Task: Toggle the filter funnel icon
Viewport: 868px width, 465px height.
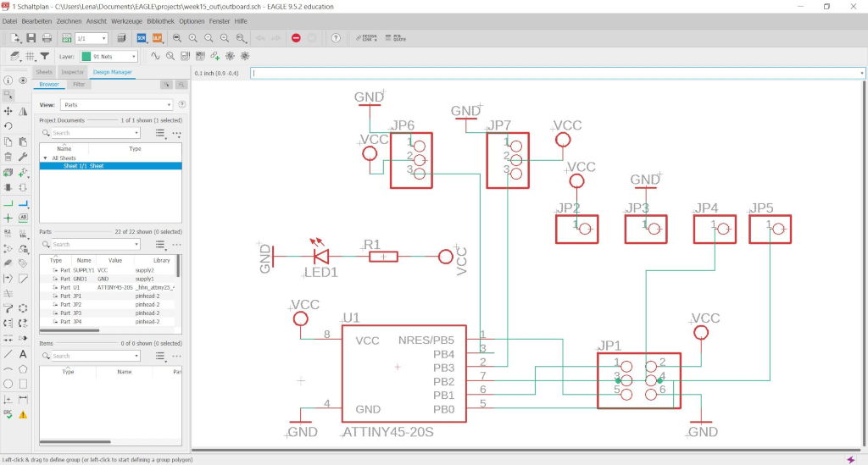Action: point(45,57)
